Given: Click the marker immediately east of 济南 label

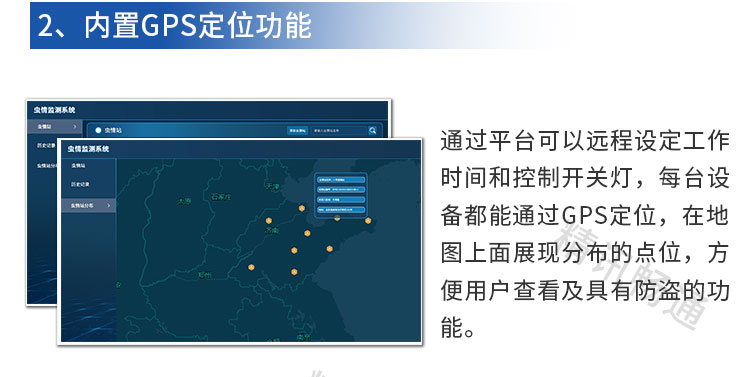Looking at the screenshot, I should click(307, 233).
